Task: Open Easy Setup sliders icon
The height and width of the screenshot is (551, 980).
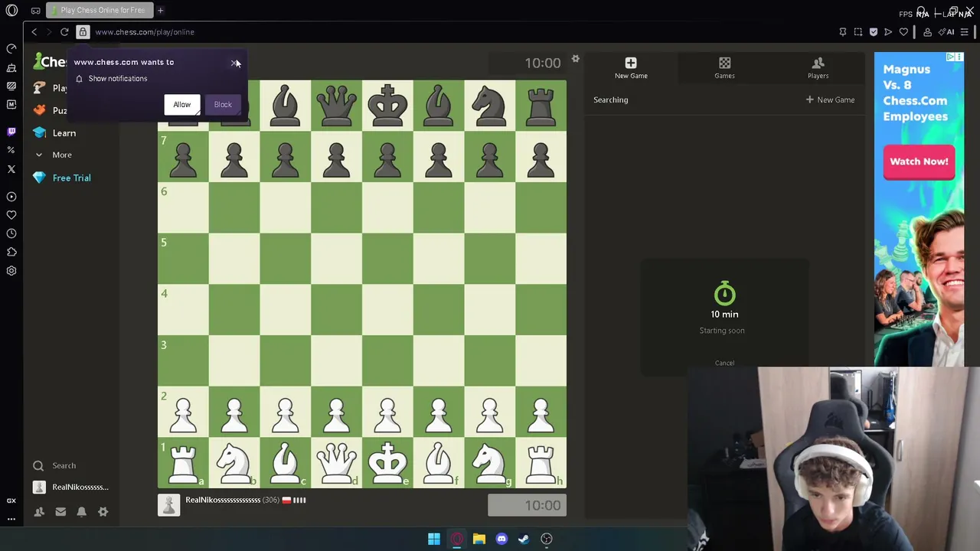Action: point(965,32)
